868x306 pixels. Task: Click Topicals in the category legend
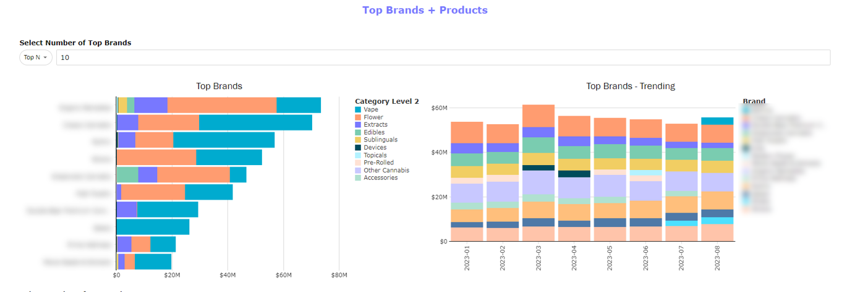tap(375, 155)
